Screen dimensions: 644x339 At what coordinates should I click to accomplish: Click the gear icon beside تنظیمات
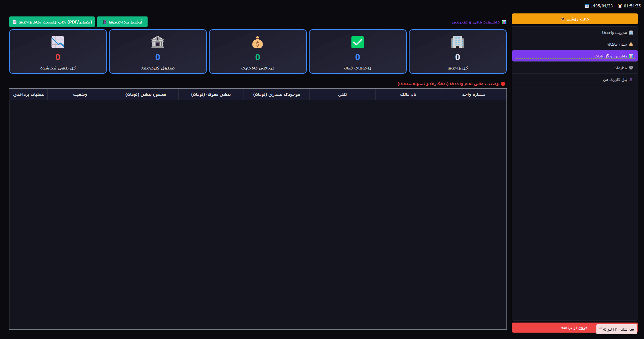[x=631, y=68]
